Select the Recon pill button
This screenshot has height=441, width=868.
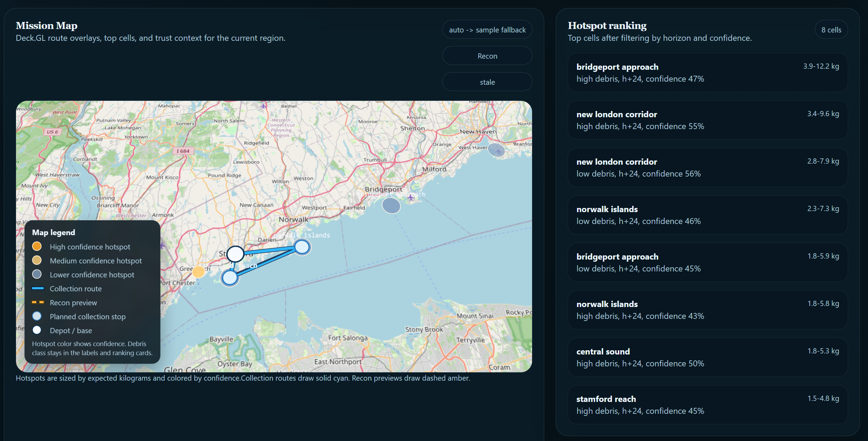[487, 56]
